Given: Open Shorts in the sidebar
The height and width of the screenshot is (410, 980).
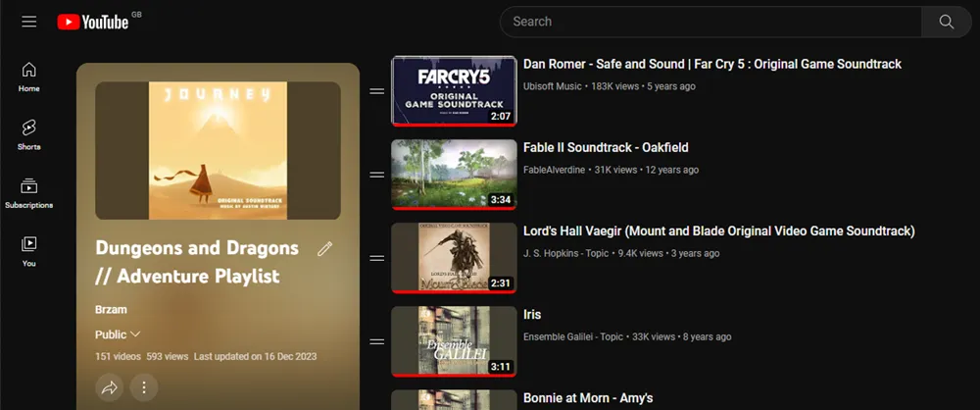Looking at the screenshot, I should pos(28,135).
